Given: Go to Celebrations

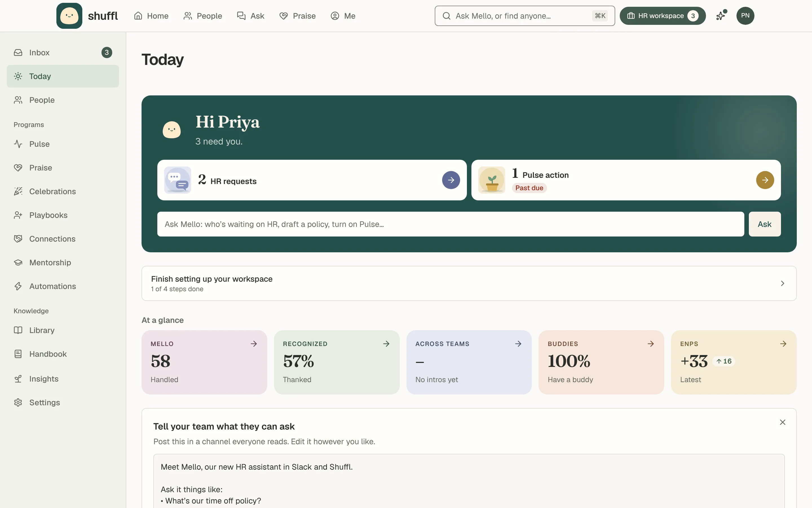Looking at the screenshot, I should pyautogui.click(x=63, y=192).
